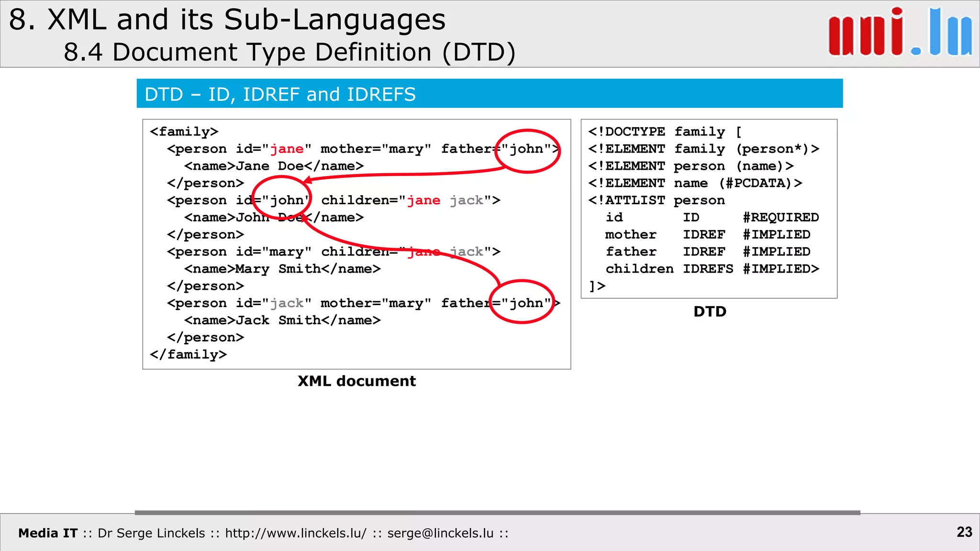Click the 'XML document' caption
Screen dimensions: 980x551
coord(356,381)
